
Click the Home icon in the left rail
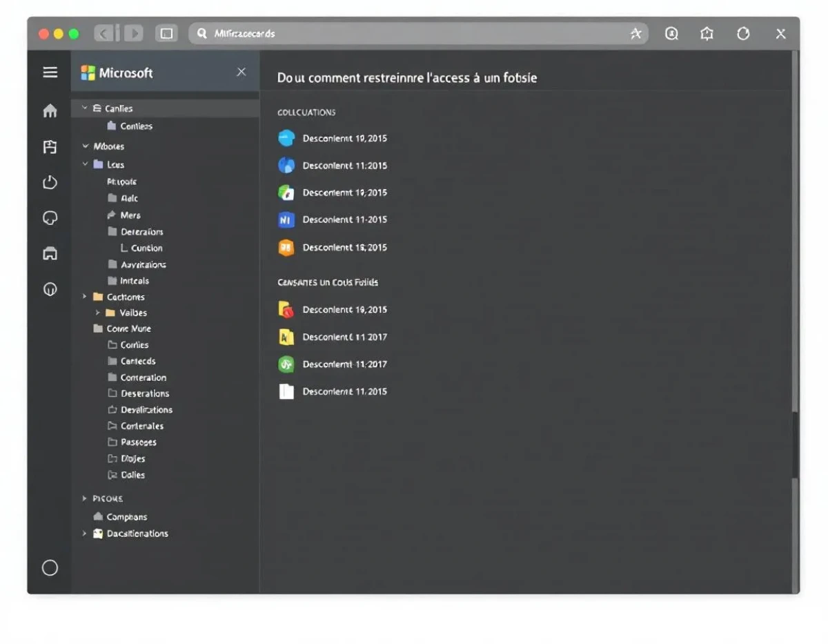(50, 110)
